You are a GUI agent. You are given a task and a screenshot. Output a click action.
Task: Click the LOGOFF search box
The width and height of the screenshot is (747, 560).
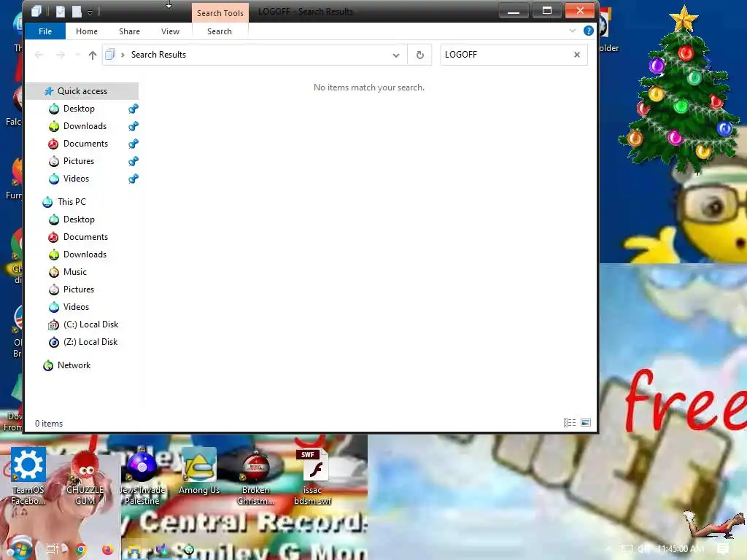[507, 55]
